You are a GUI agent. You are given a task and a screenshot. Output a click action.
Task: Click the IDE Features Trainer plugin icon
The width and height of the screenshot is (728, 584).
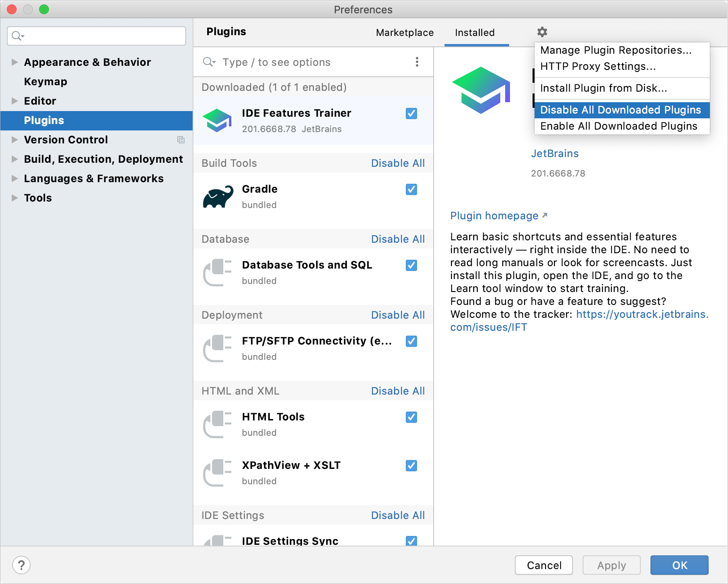pyautogui.click(x=217, y=120)
